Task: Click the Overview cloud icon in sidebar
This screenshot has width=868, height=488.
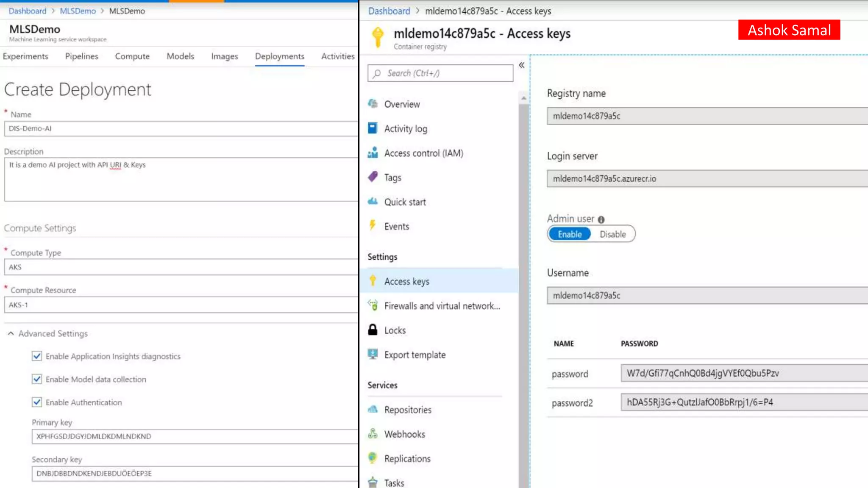Action: click(373, 104)
